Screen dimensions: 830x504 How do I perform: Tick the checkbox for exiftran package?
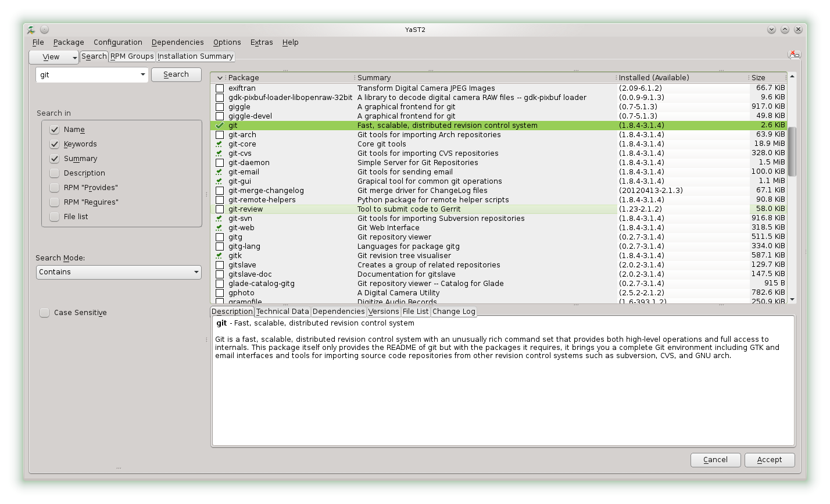tap(220, 88)
